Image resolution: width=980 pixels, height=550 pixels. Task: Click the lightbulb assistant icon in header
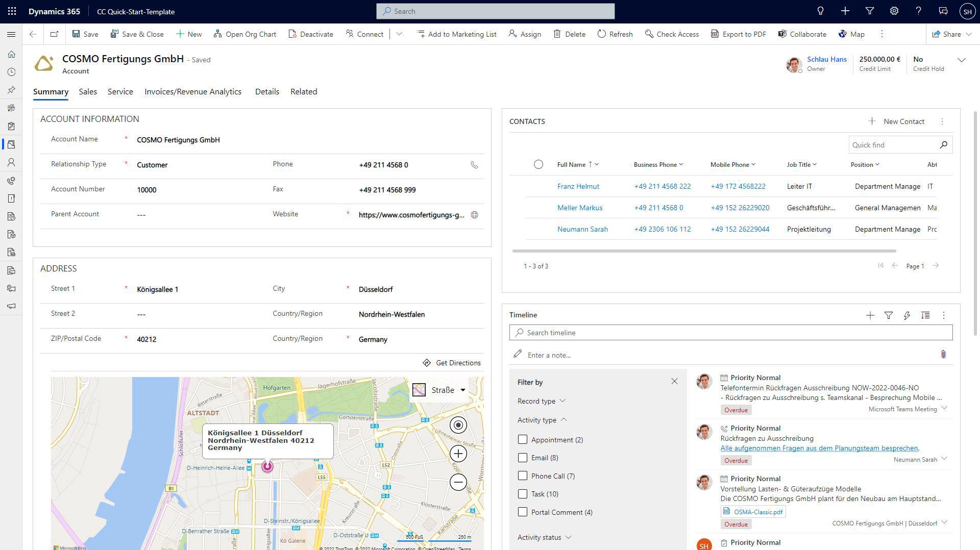click(820, 11)
